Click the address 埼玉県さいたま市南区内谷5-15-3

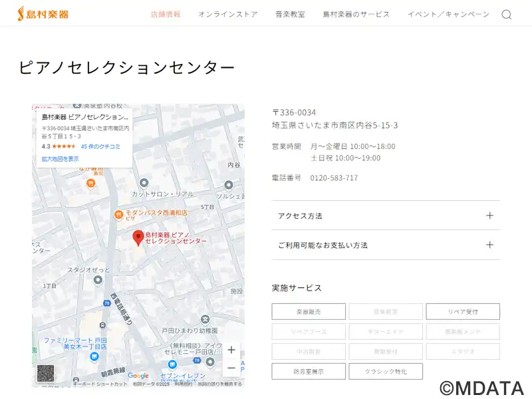point(335,125)
